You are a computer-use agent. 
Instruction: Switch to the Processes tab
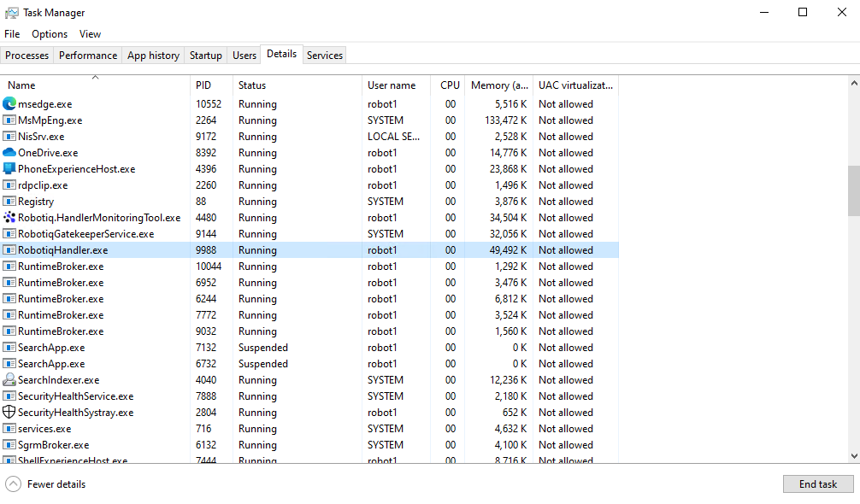click(x=27, y=56)
